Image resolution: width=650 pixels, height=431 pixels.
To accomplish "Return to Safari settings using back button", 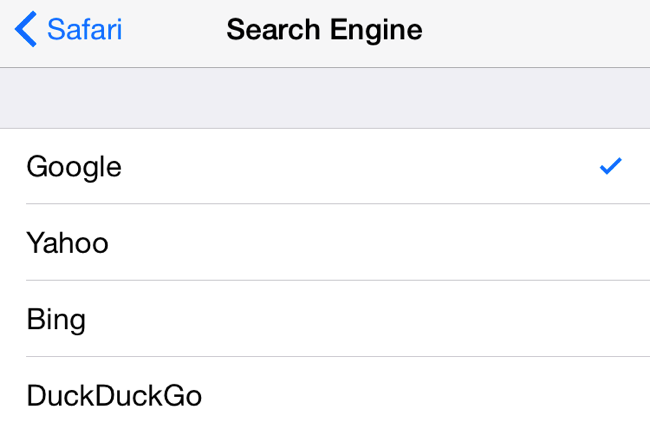I will point(68,30).
